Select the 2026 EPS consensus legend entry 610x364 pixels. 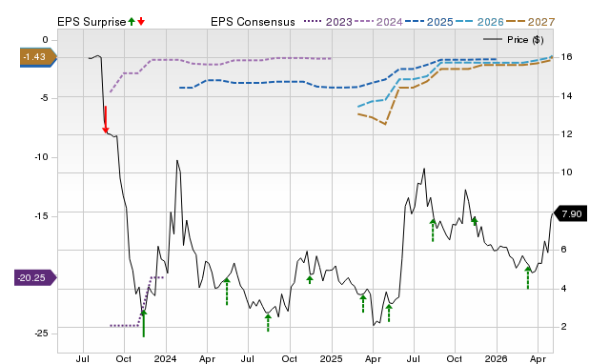479,22
